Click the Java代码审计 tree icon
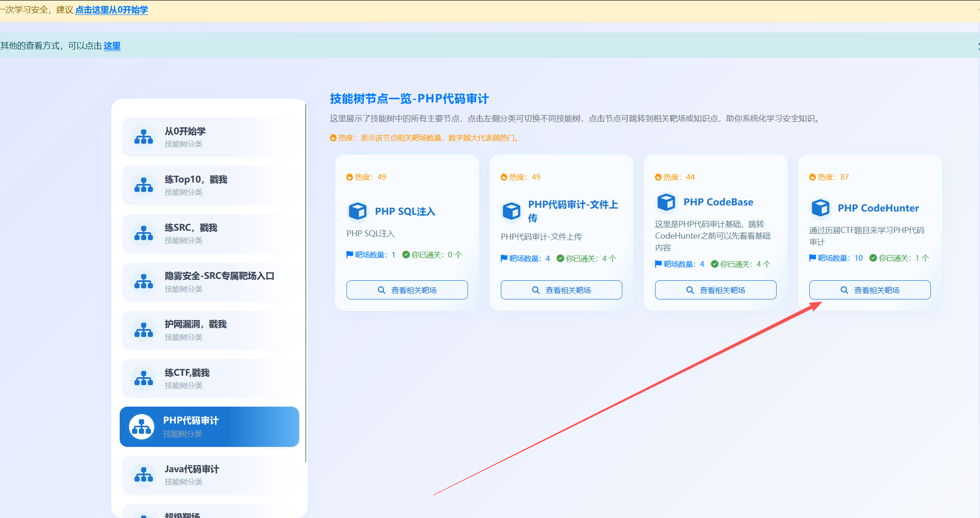Screen dimensions: 980x518 (144, 475)
